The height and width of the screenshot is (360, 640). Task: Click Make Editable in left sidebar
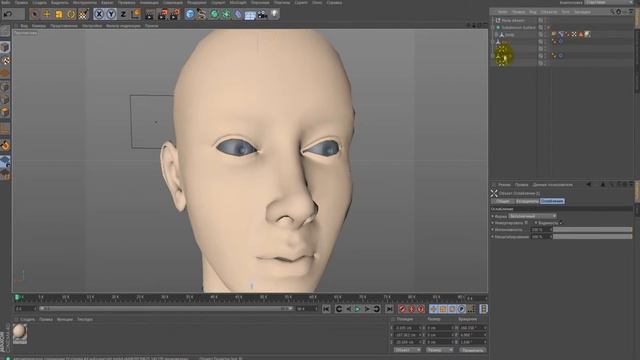coord(5,31)
